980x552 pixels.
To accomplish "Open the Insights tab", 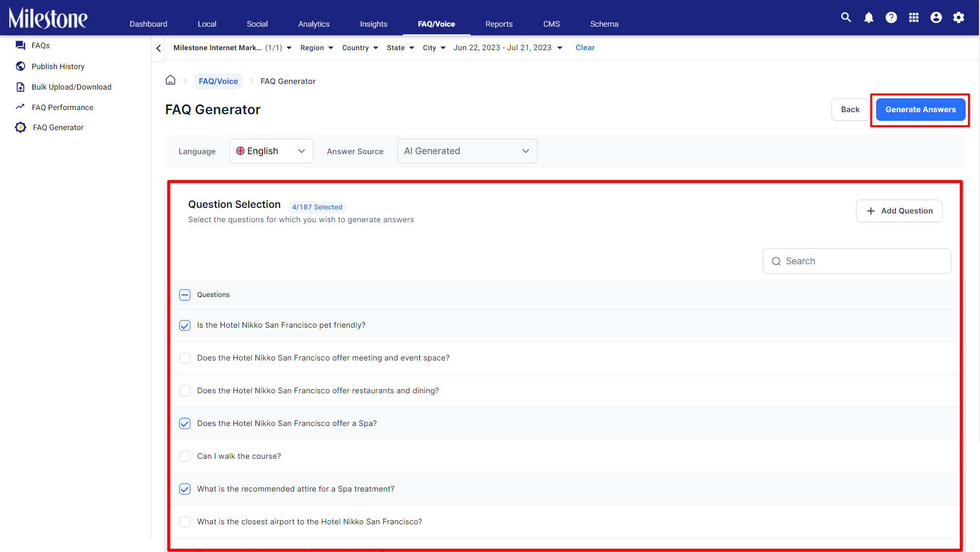I will pyautogui.click(x=374, y=24).
